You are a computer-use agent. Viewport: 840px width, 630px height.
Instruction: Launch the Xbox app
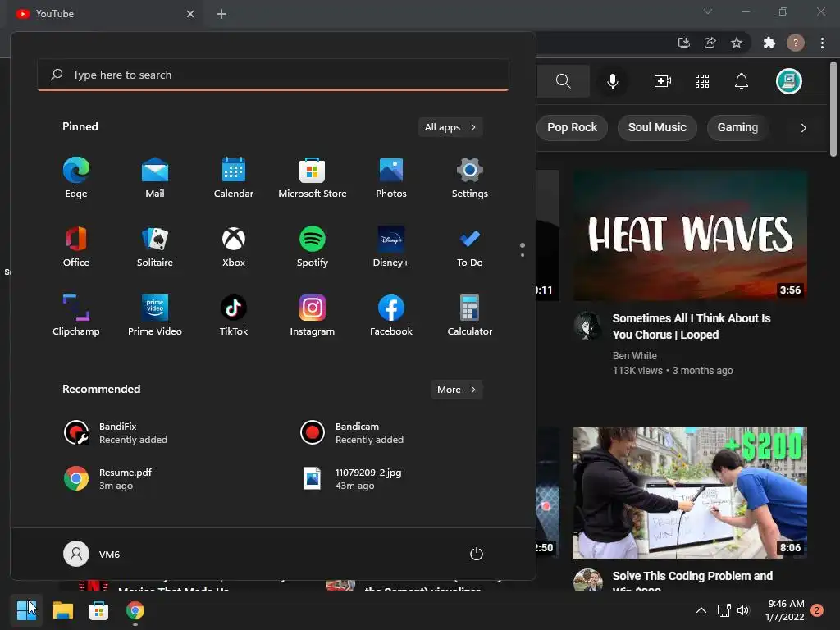tap(234, 246)
